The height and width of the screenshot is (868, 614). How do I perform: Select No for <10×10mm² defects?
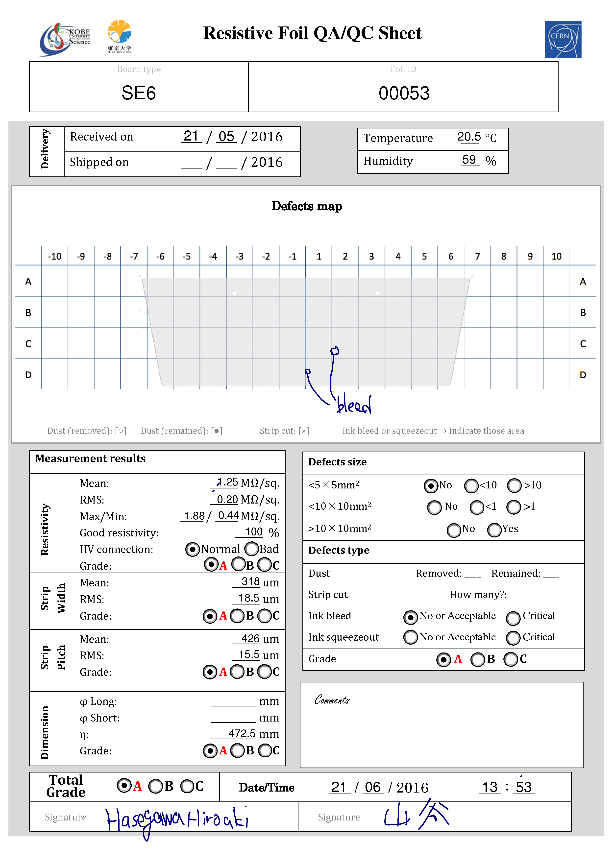(434, 507)
